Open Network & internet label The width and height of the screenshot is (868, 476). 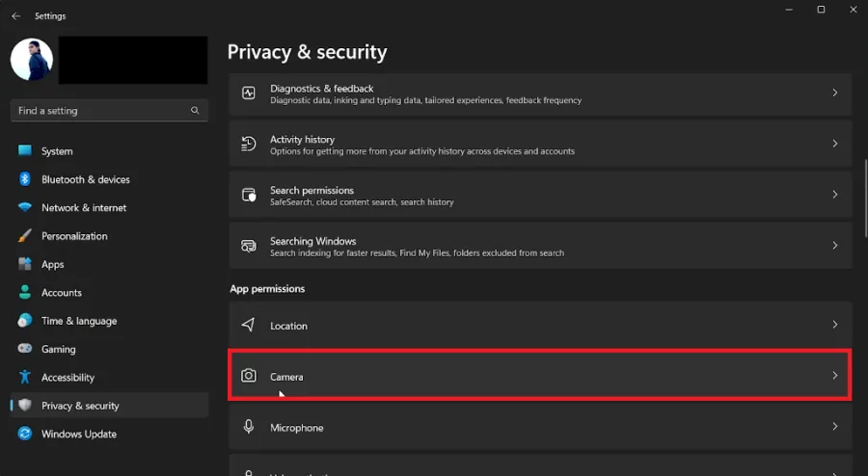coord(84,208)
